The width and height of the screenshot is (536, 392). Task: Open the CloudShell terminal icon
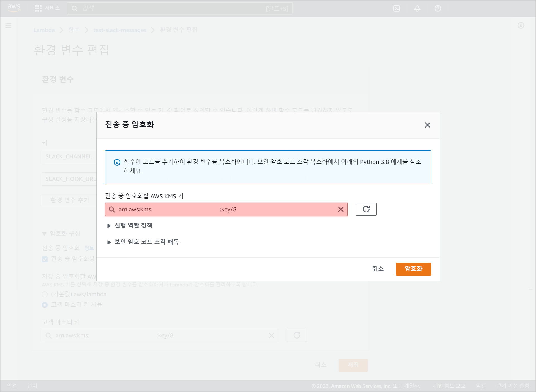pos(396,8)
